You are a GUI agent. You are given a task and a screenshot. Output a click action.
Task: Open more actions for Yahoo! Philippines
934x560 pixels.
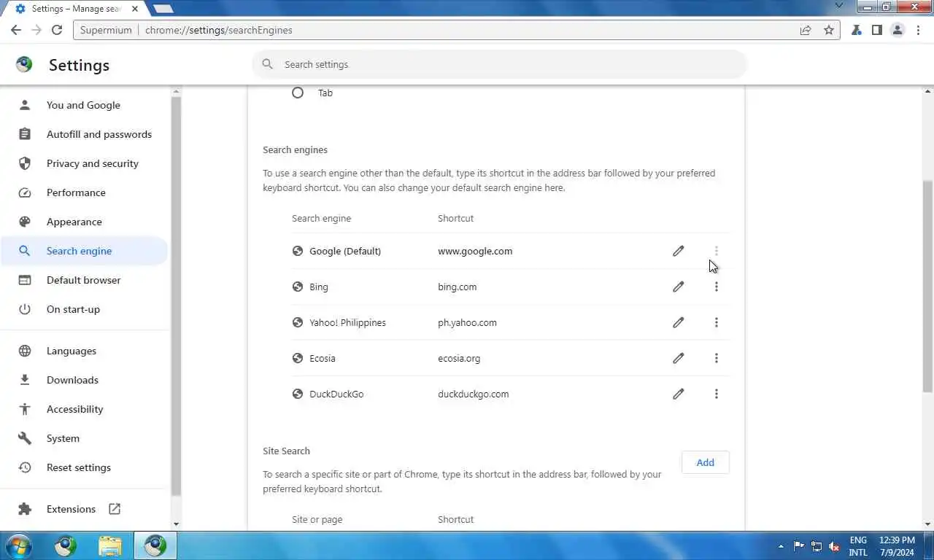(717, 322)
